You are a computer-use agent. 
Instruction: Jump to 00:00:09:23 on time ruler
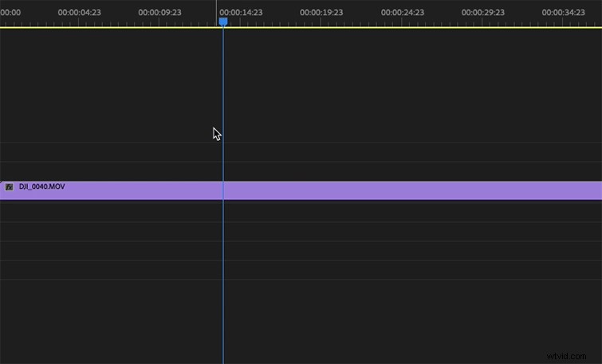tap(159, 12)
